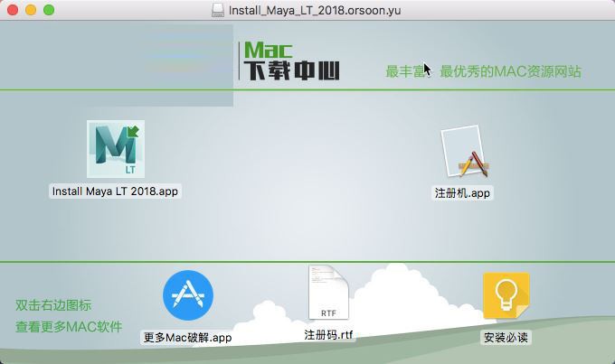
Task: Click the 注册机.app file name
Action: click(462, 193)
